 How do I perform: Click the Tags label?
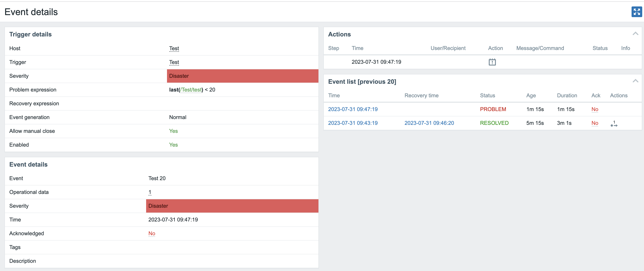[15, 247]
